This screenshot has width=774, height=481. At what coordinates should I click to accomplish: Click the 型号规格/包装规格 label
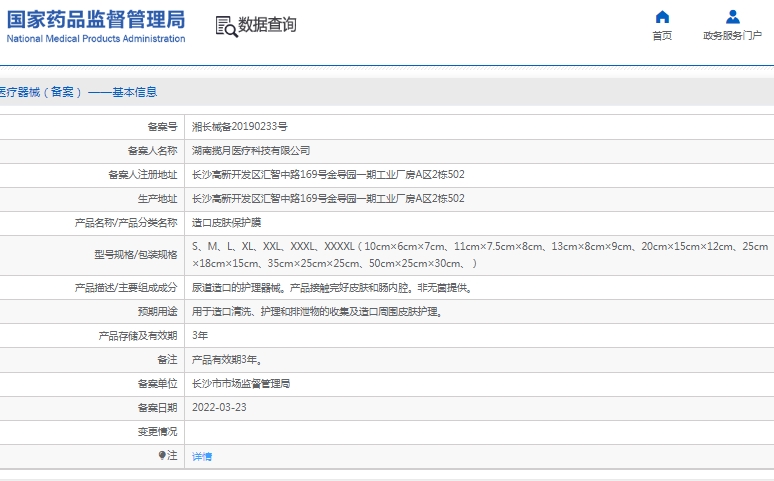coord(136,255)
